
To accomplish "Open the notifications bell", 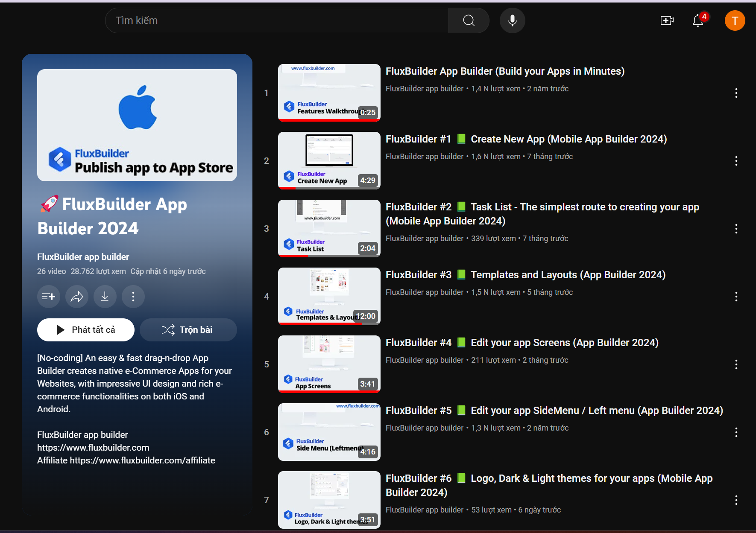I will (698, 20).
